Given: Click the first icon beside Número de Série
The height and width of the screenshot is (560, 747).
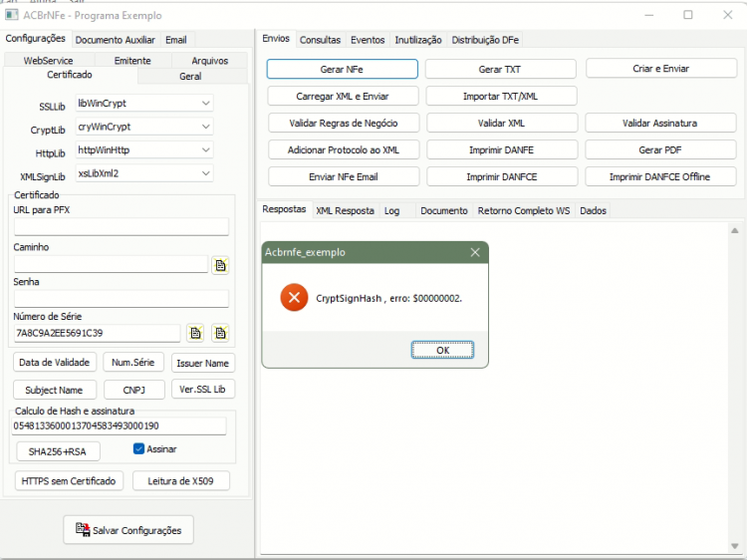Looking at the screenshot, I should click(x=195, y=333).
